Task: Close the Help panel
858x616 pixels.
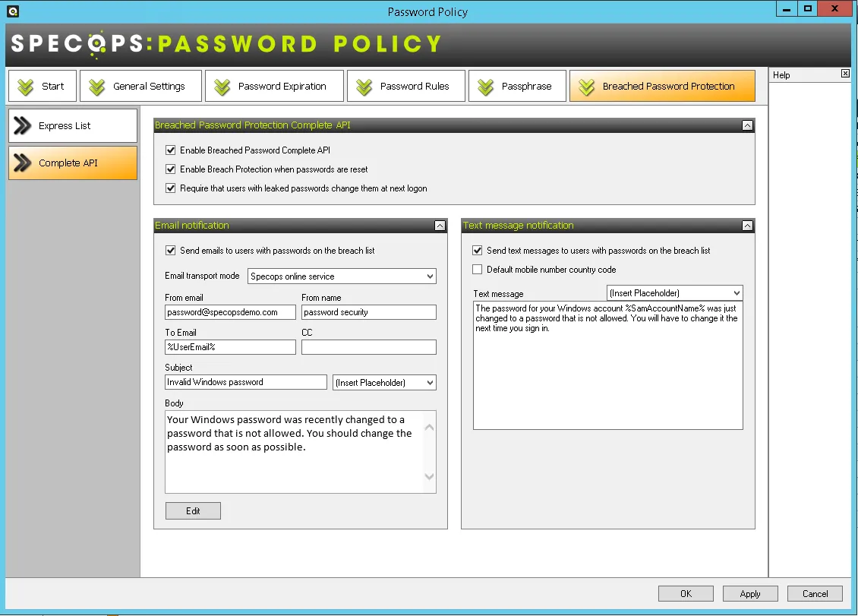Action: [845, 74]
